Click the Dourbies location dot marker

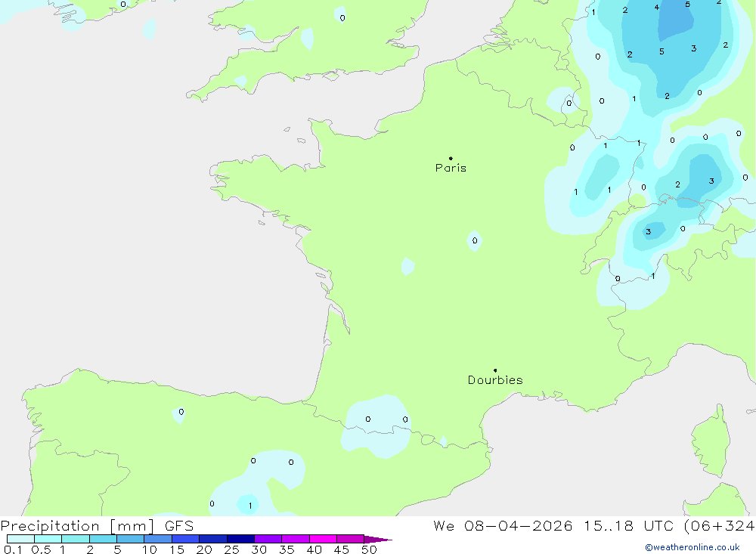tap(495, 370)
